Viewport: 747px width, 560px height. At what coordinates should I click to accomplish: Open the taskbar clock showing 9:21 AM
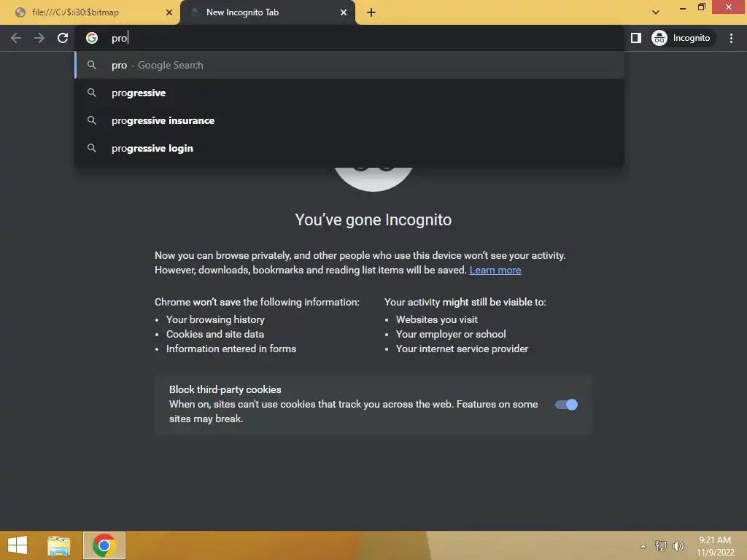[x=715, y=546]
